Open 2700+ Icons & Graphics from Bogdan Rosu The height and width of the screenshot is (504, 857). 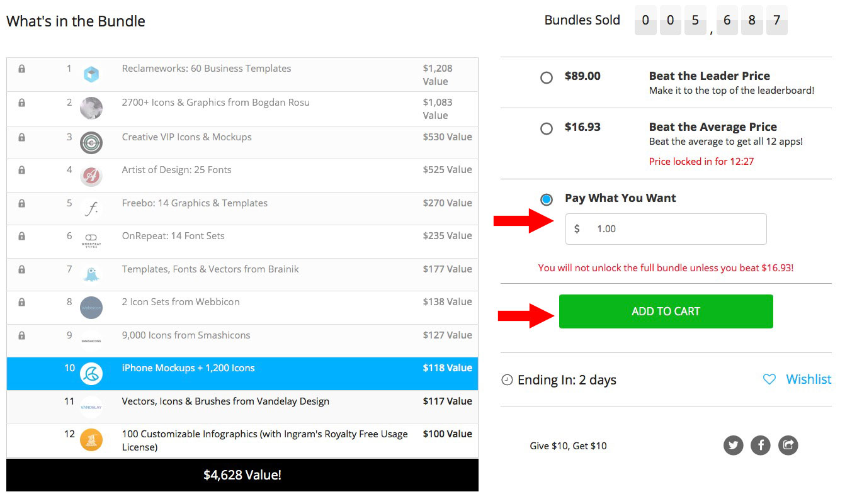pyautogui.click(x=216, y=103)
